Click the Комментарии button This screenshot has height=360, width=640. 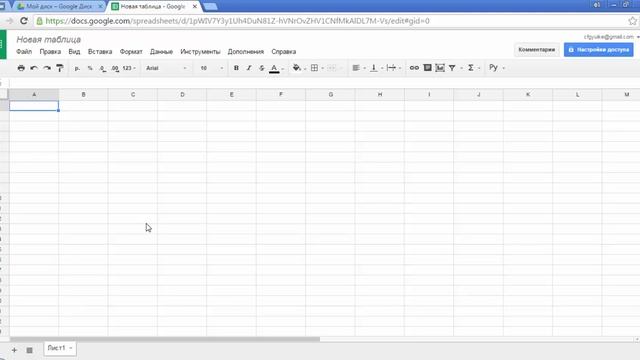536,50
